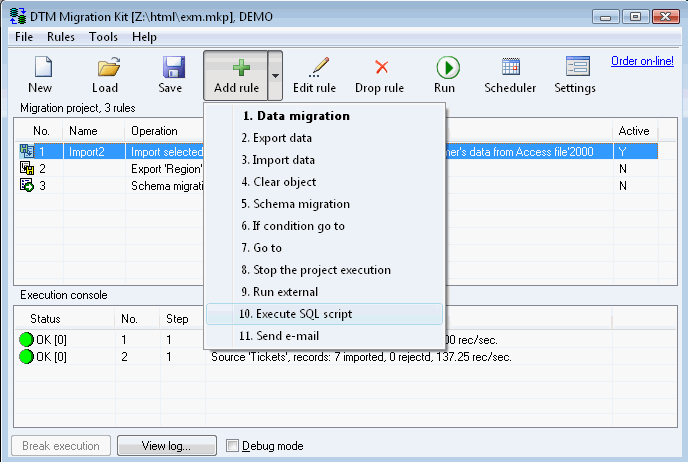Click the New project toolbar icon
Image resolution: width=688 pixels, height=462 pixels.
(43, 67)
